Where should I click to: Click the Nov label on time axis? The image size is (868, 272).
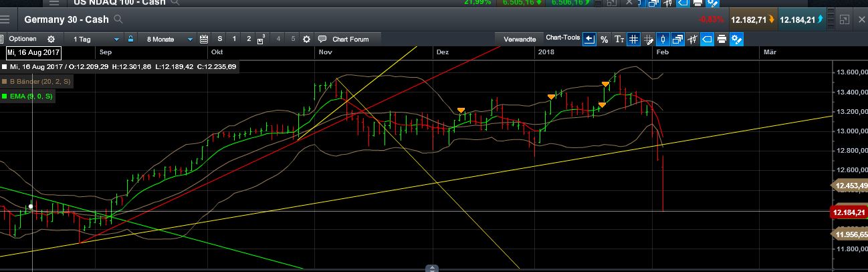[326, 52]
